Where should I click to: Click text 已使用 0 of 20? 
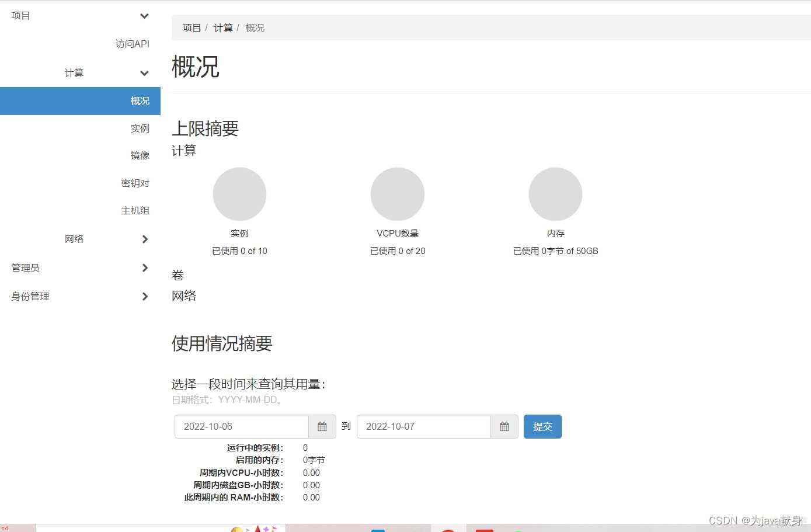point(398,251)
